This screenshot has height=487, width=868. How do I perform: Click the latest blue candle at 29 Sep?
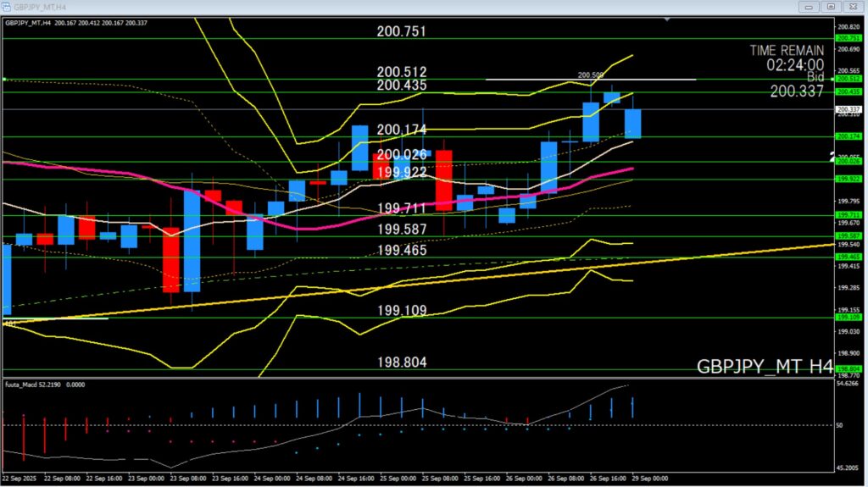click(x=633, y=123)
